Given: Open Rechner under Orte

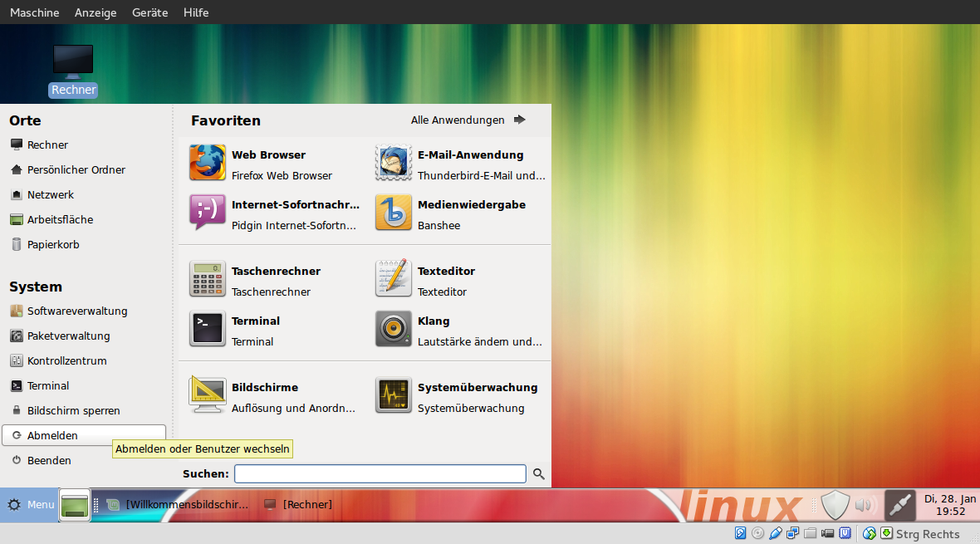Looking at the screenshot, I should coord(85,145).
